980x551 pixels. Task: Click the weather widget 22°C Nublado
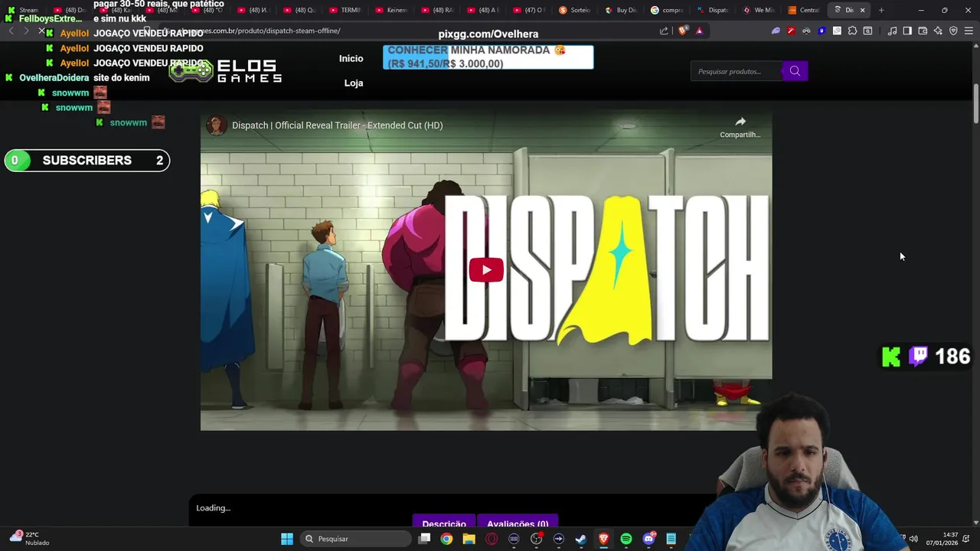click(x=29, y=538)
